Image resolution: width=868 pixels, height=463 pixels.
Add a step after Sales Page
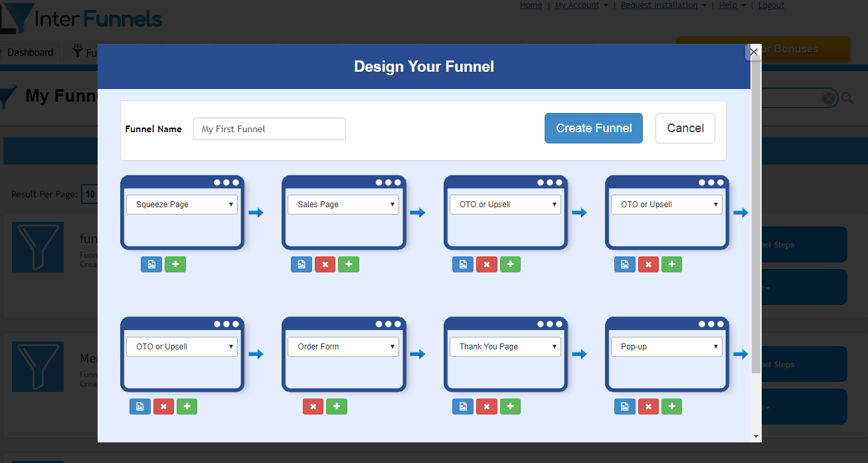tap(349, 264)
